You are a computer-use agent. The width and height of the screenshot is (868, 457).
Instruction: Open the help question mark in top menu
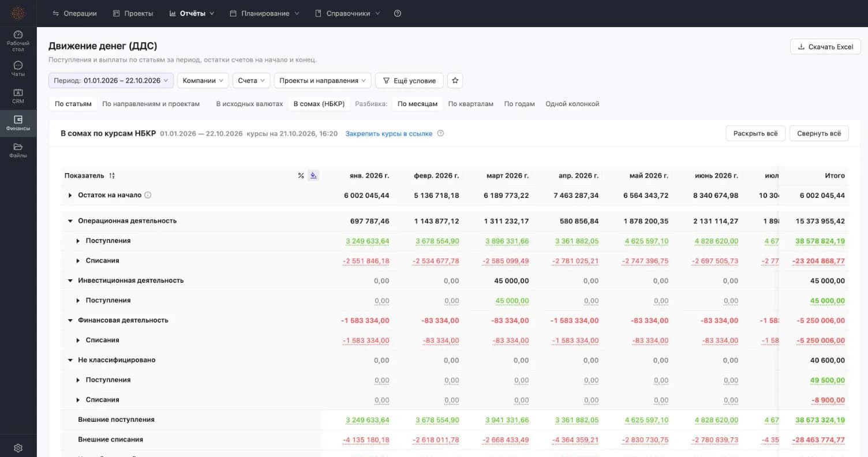[398, 13]
